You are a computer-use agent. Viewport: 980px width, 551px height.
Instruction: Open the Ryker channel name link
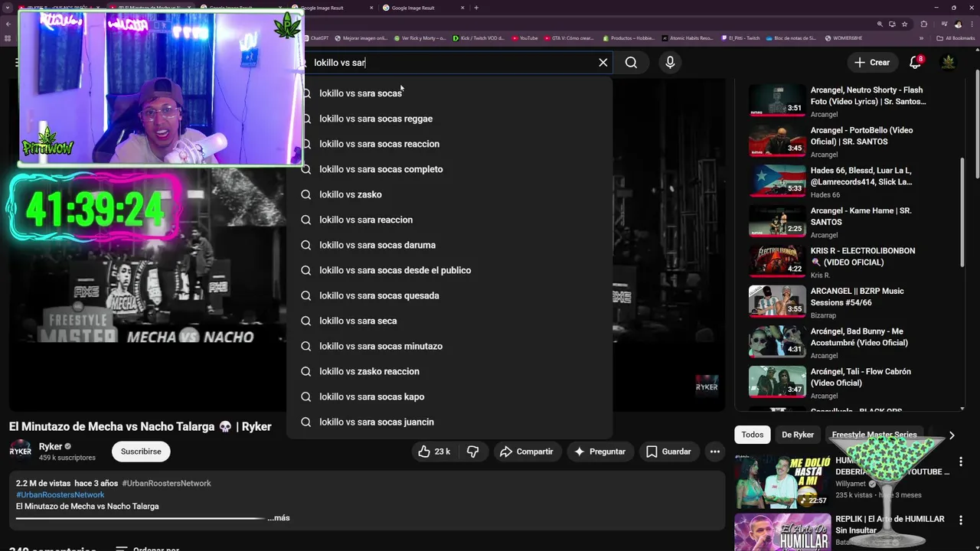coord(51,447)
